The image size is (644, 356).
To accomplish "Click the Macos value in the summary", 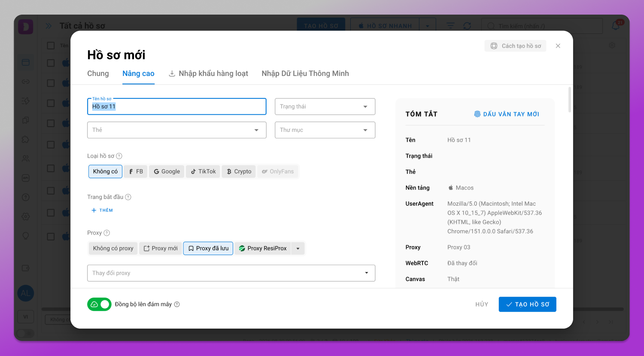I will pos(461,188).
